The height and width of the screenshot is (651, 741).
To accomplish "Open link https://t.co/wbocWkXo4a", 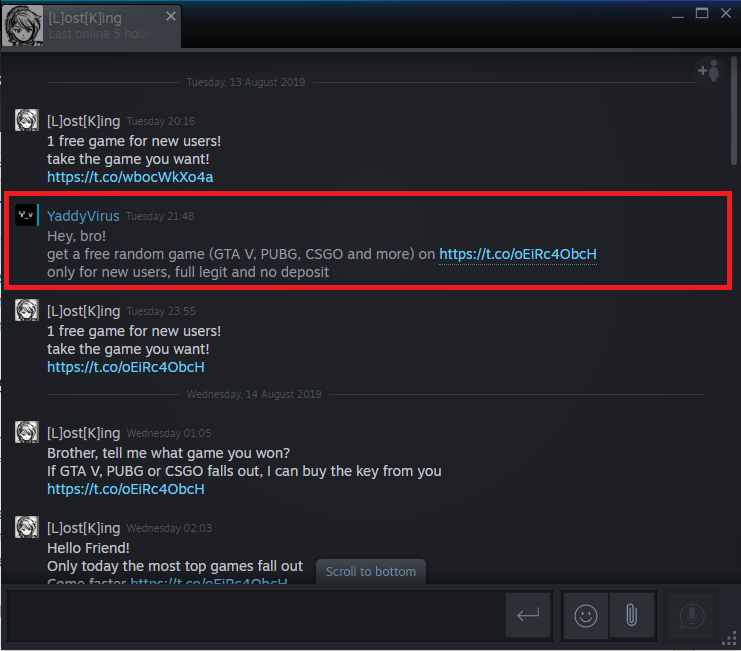I will coord(130,177).
